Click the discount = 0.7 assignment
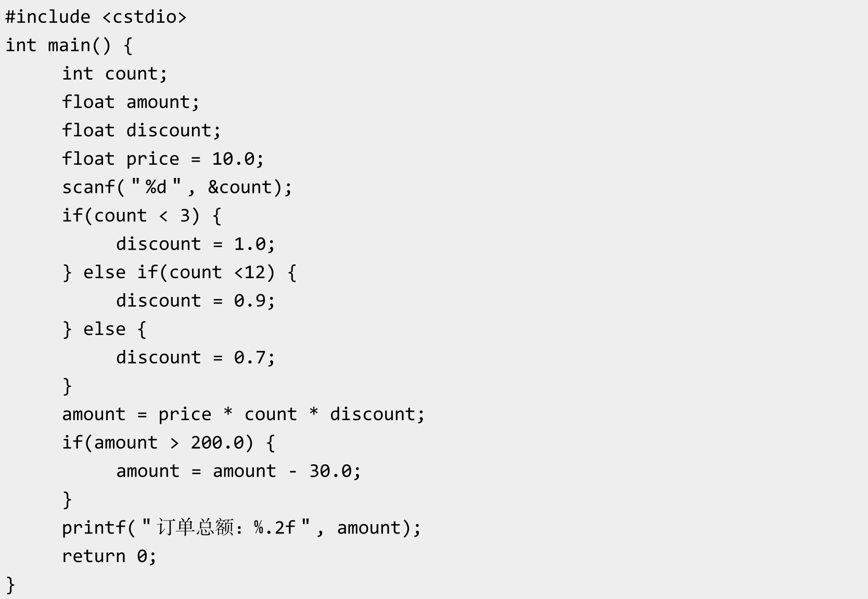This screenshot has width=868, height=599. 195,358
